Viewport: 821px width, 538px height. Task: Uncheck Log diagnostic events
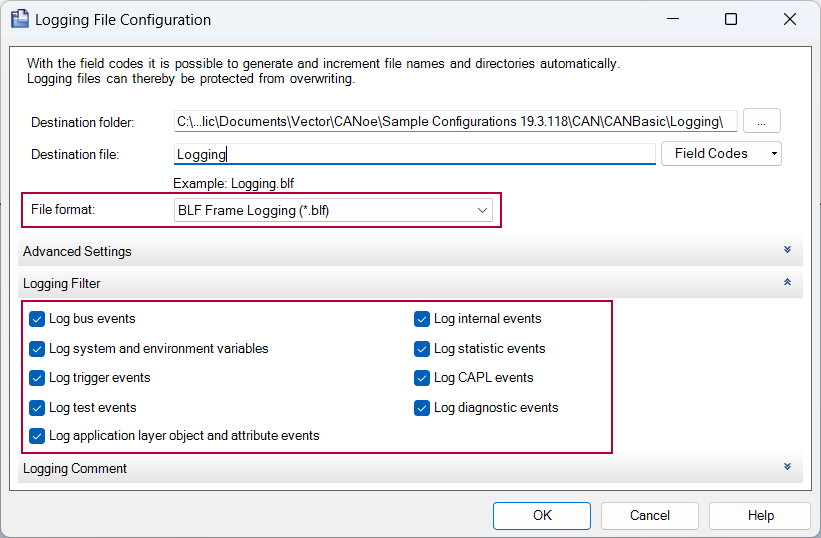pyautogui.click(x=422, y=408)
